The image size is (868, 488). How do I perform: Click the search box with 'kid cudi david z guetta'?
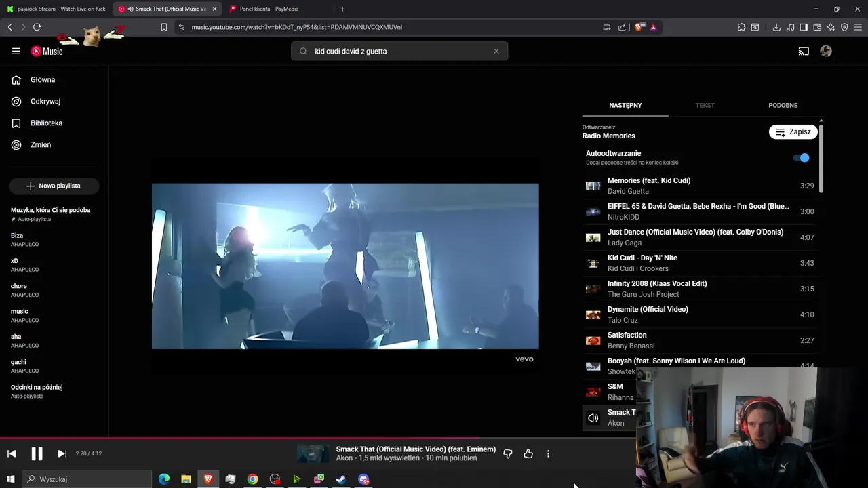pyautogui.click(x=399, y=51)
